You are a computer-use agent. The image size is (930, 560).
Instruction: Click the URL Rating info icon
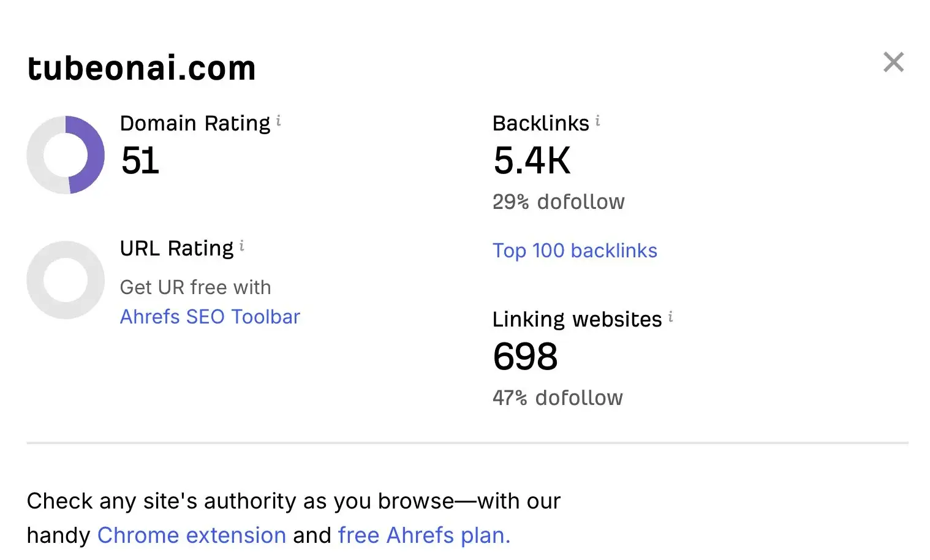(242, 246)
